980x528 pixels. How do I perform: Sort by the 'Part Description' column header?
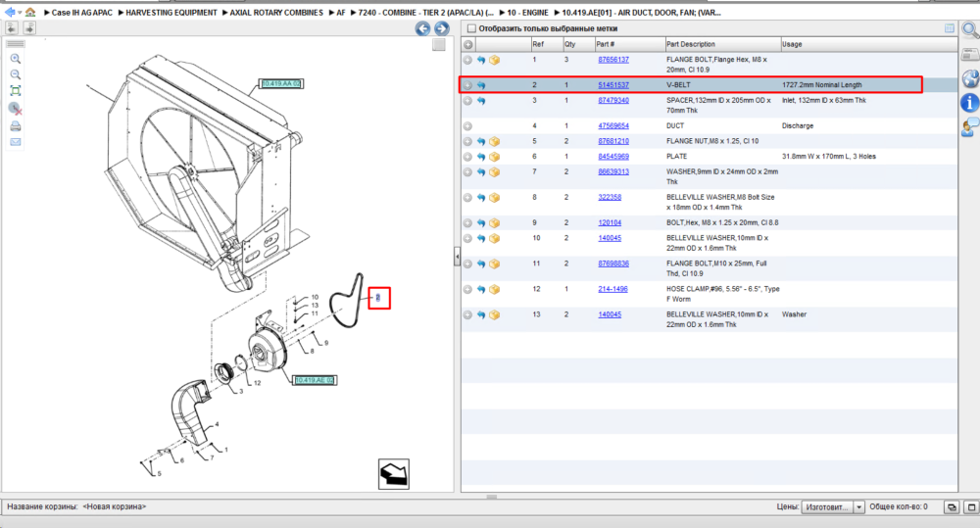coord(722,44)
